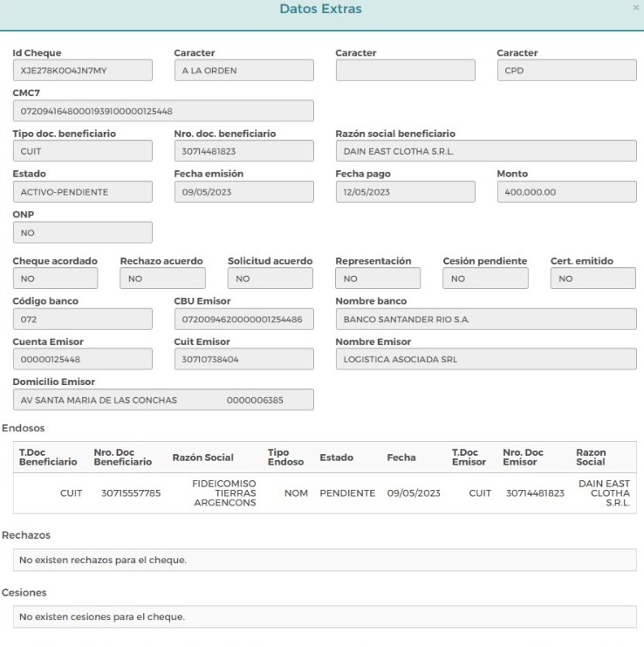Click the Nro. Doc Emisor column header
Screen dimensions: 644x647
[523, 457]
